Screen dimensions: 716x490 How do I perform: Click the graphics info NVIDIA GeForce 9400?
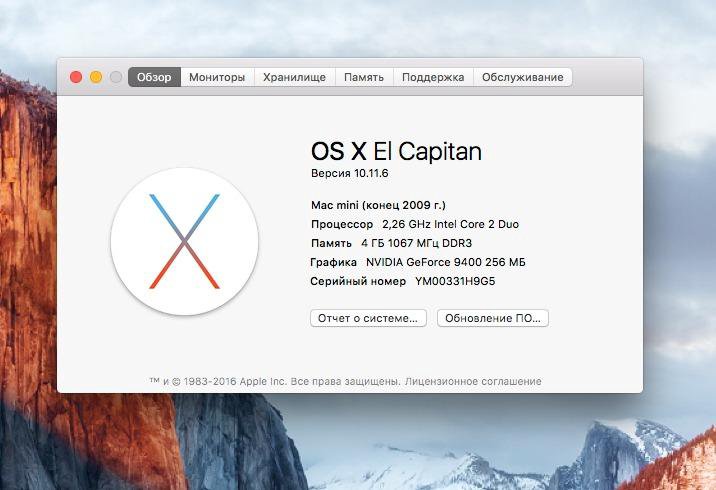click(445, 262)
